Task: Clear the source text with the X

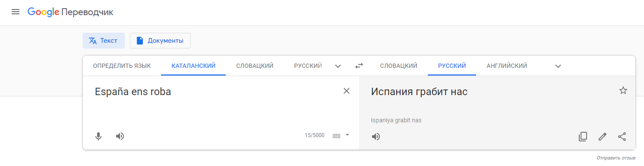Action: pyautogui.click(x=346, y=91)
